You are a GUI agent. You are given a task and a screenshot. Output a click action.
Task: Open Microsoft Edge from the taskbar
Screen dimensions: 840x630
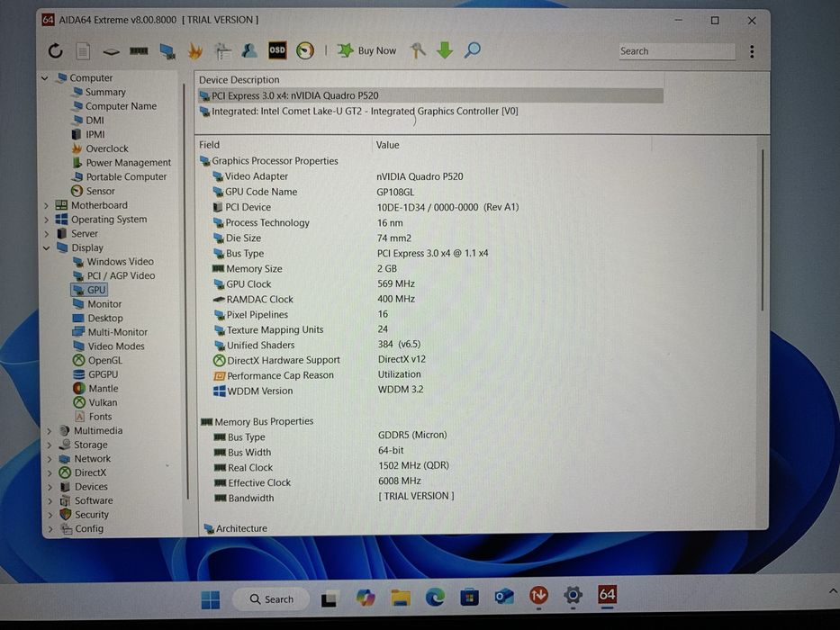click(x=435, y=598)
